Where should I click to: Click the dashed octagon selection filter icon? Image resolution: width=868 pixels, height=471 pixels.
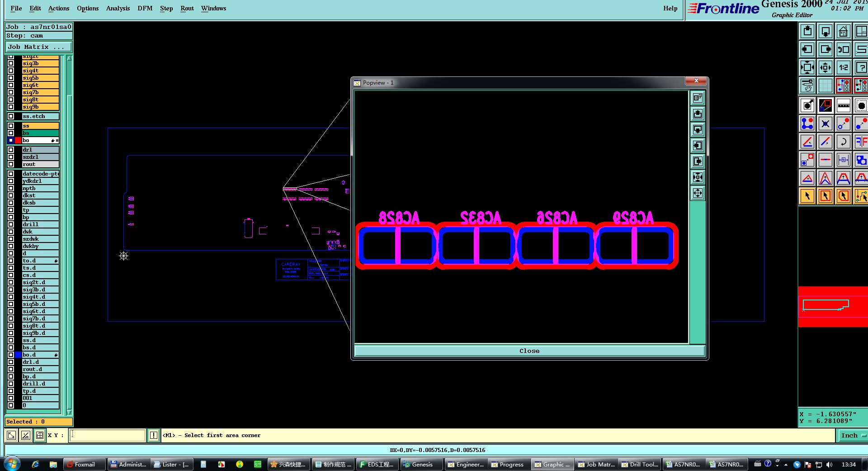(x=861, y=105)
